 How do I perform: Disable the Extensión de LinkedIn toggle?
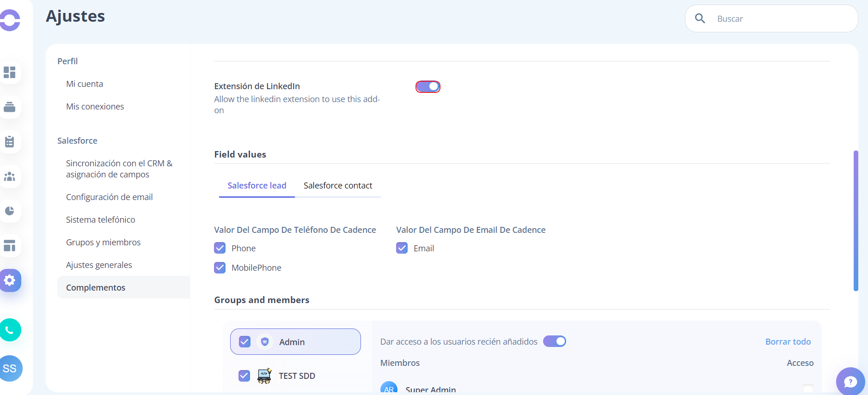(428, 86)
